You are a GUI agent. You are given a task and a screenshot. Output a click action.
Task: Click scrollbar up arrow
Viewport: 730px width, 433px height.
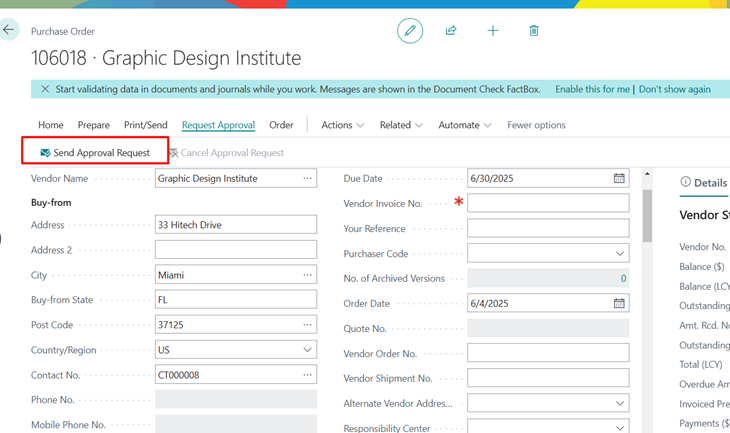pyautogui.click(x=647, y=174)
